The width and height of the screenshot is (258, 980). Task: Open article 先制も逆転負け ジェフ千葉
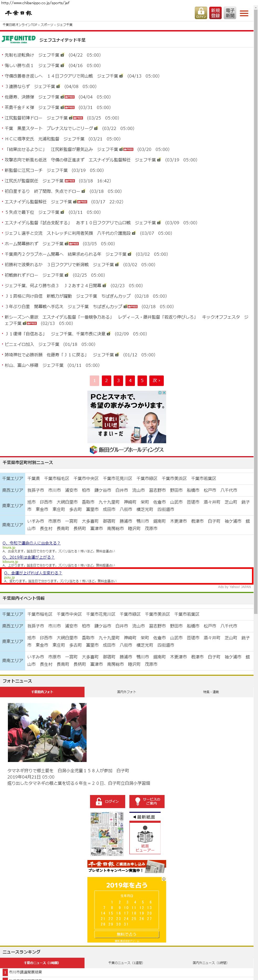(x=32, y=55)
